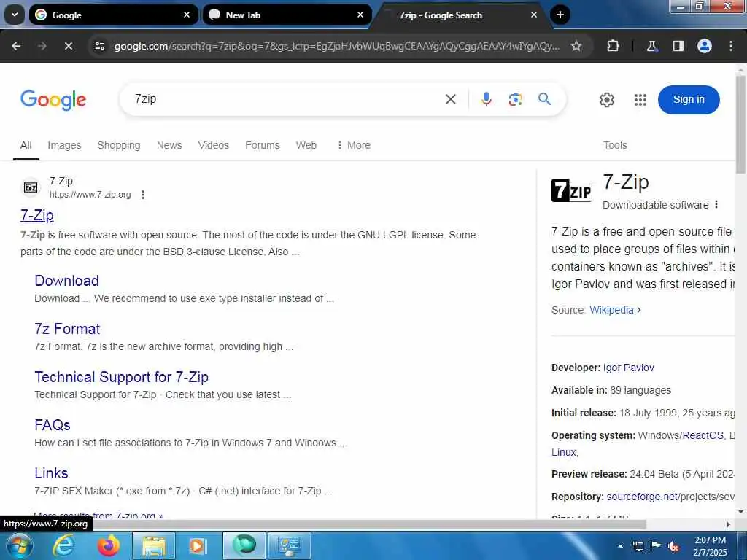Open the ReactOS link
Image resolution: width=747 pixels, height=560 pixels.
coord(703,435)
